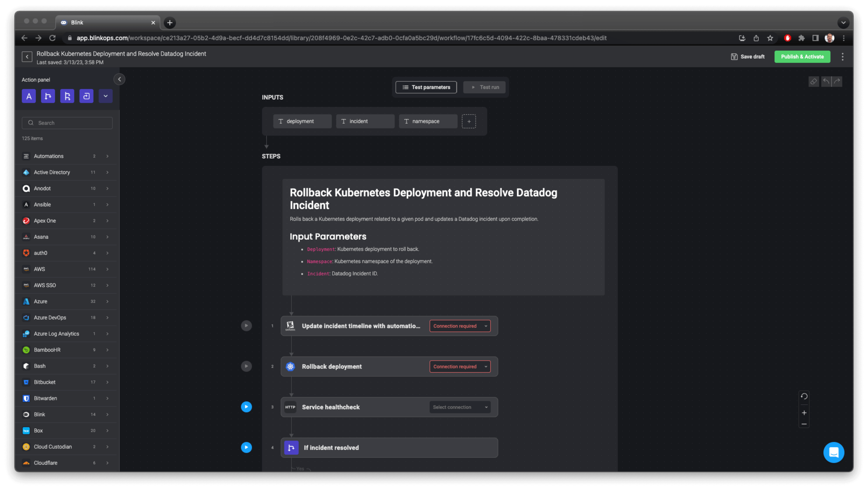The height and width of the screenshot is (490, 868).
Task: Expand the AWS category in the sidebar
Action: (x=107, y=269)
